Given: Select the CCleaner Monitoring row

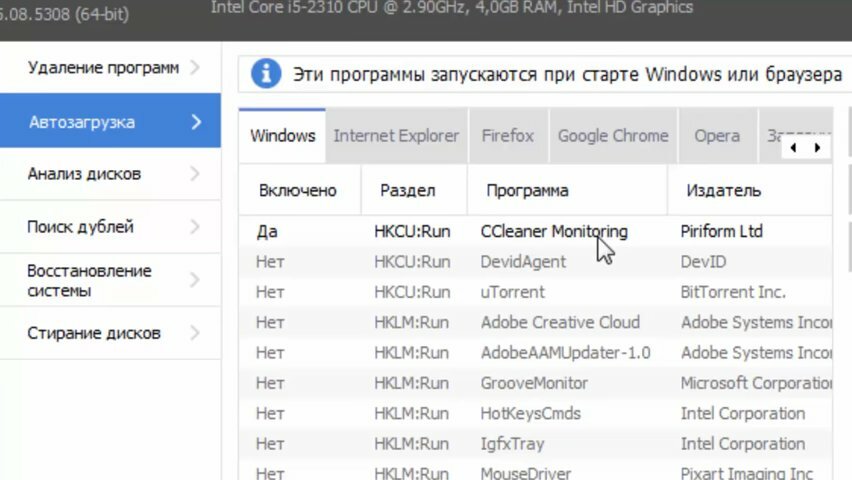Looking at the screenshot, I should pos(535,231).
